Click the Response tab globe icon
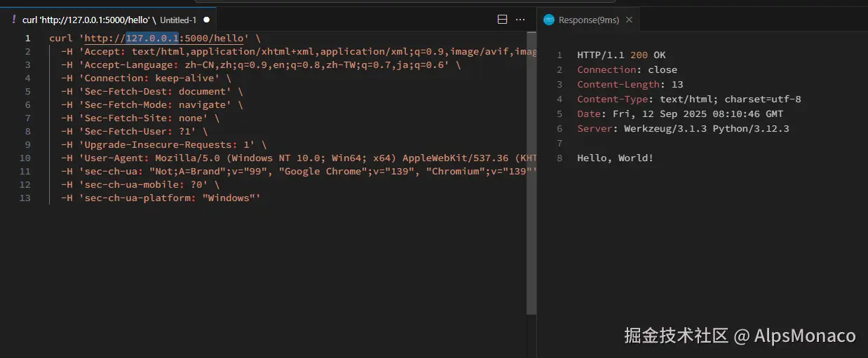Image resolution: width=868 pixels, height=358 pixels. click(x=549, y=20)
